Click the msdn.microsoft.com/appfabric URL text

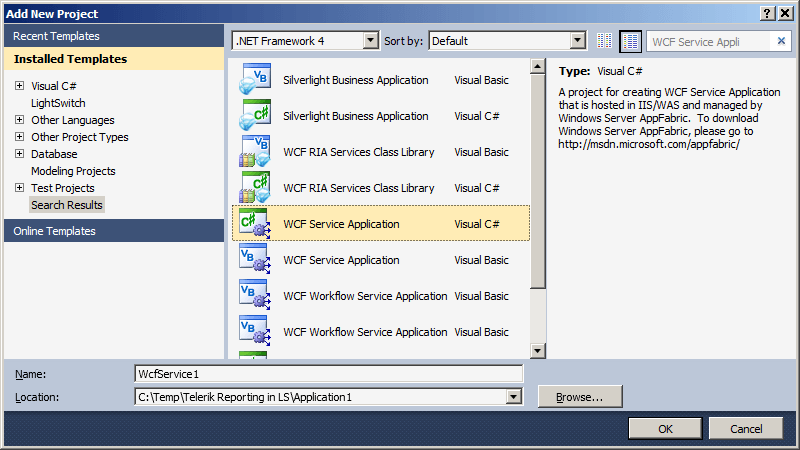649,144
